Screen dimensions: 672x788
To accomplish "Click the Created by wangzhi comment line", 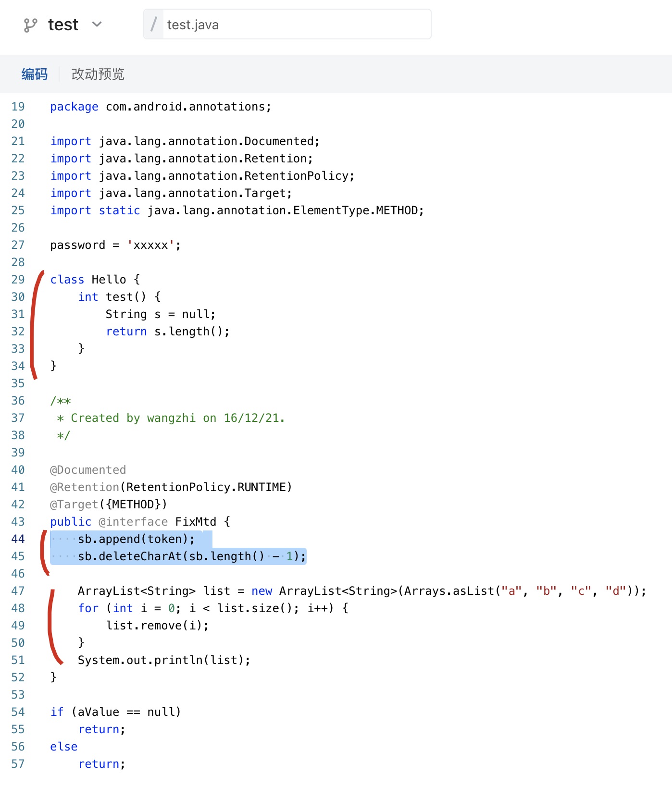I will click(x=171, y=418).
